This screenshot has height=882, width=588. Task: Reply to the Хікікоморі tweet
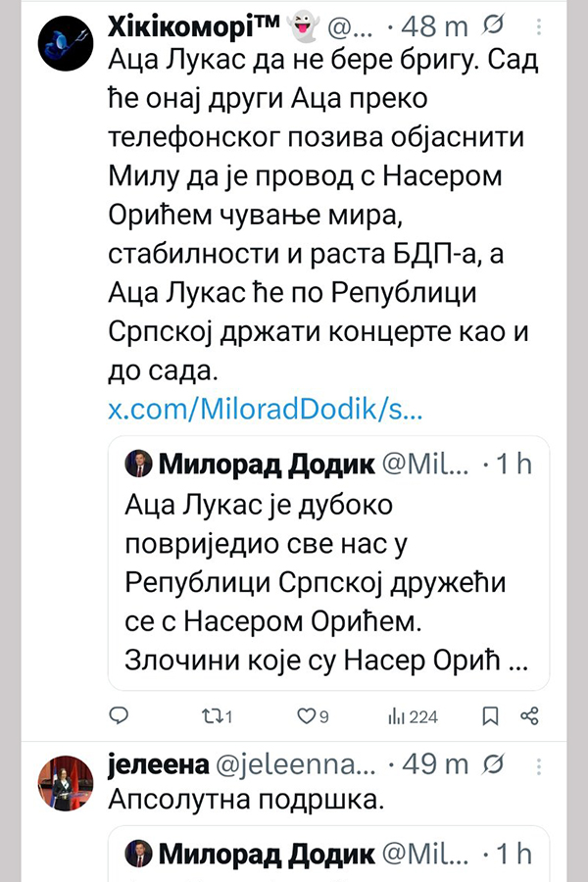pos(119,716)
